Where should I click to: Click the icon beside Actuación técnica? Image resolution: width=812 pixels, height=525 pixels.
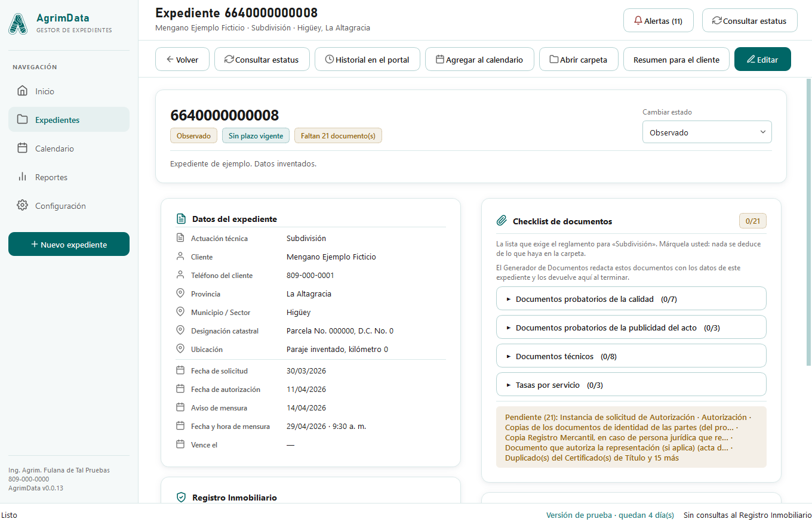[x=180, y=238]
